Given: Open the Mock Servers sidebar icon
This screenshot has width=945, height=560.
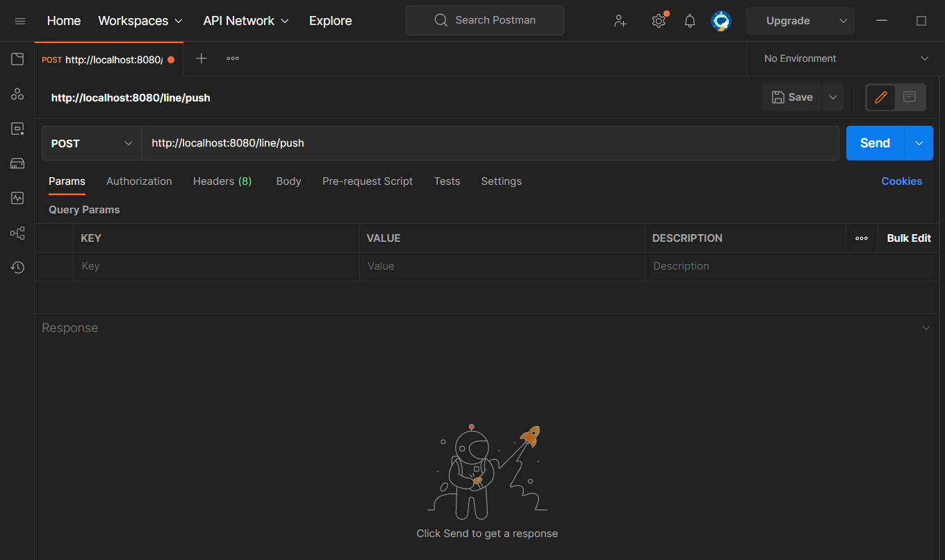Looking at the screenshot, I should 17,163.
